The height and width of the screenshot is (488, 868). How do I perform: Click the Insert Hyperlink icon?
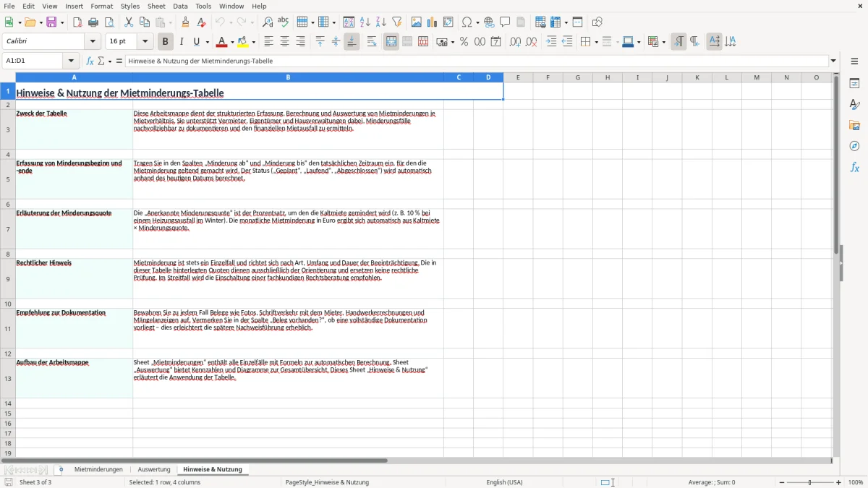(490, 22)
